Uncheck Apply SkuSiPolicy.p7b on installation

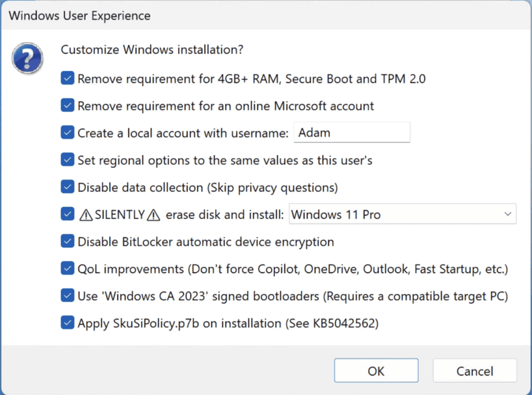click(68, 323)
